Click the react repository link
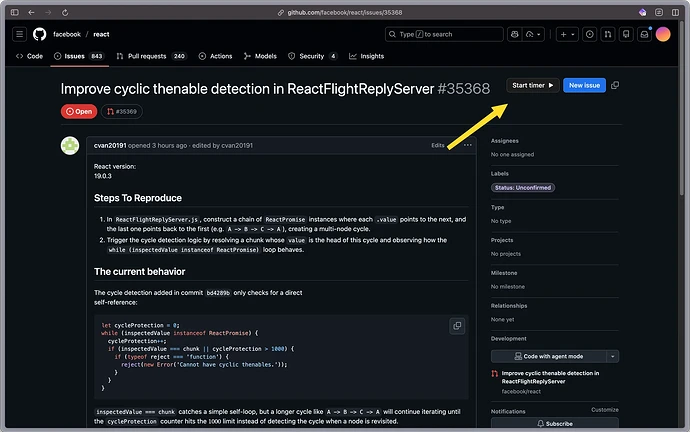Viewport: 690px width, 432px height. (x=101, y=34)
